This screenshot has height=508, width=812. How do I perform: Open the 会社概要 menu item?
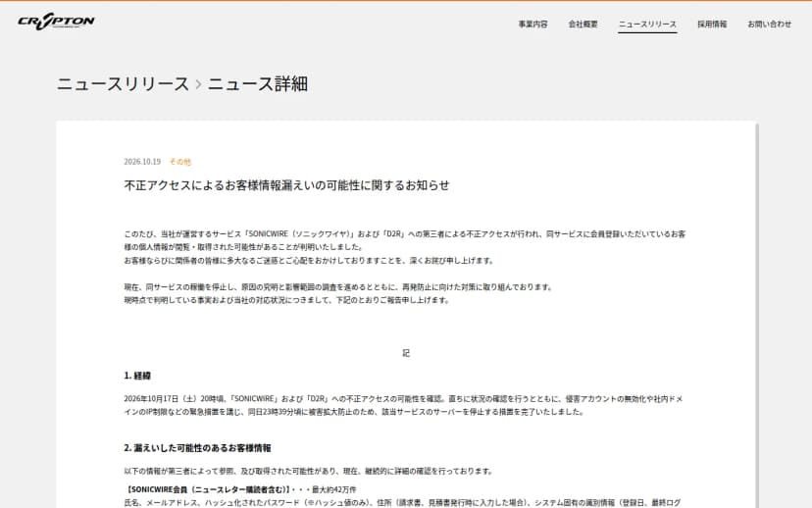584,24
